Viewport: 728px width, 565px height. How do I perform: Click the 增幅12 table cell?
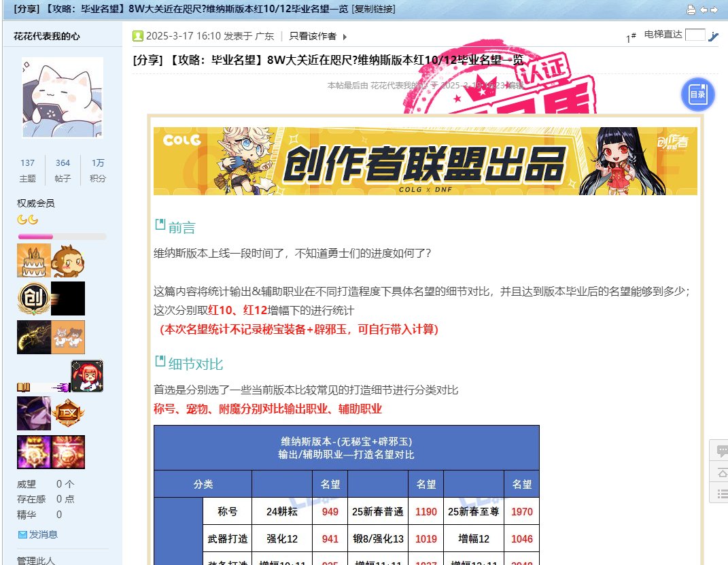[x=474, y=539]
